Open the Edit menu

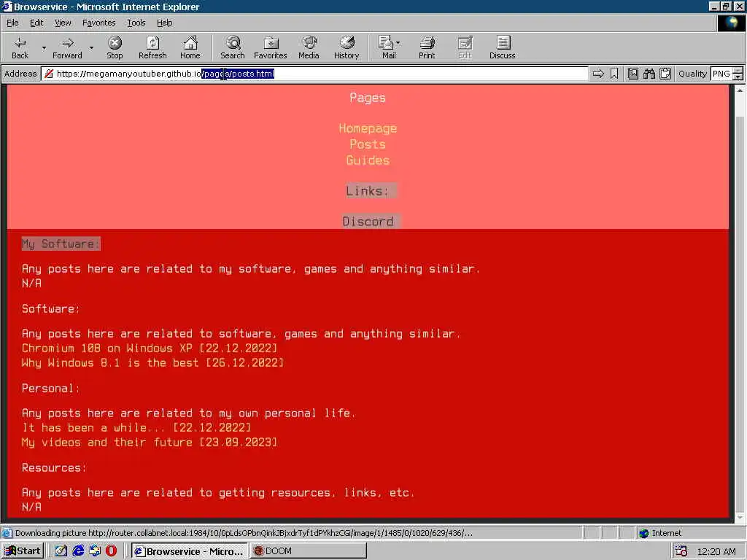(36, 23)
